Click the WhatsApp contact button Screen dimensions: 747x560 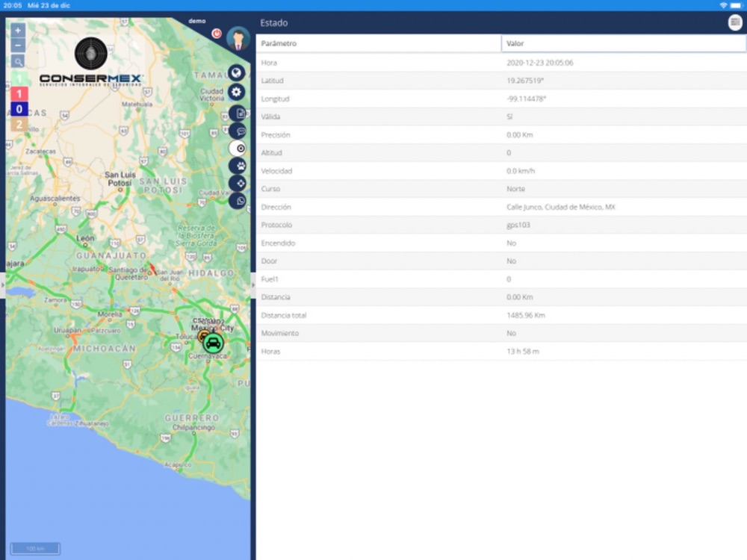pyautogui.click(x=239, y=201)
